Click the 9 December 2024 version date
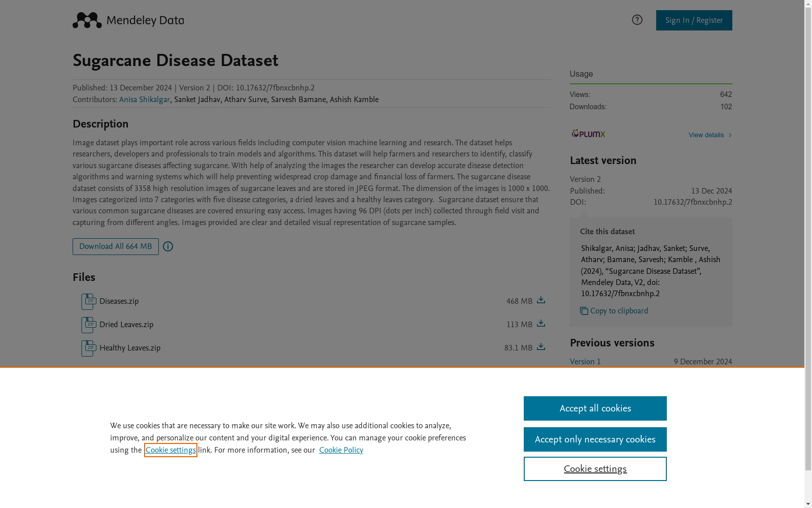Image resolution: width=812 pixels, height=508 pixels. coord(703,362)
